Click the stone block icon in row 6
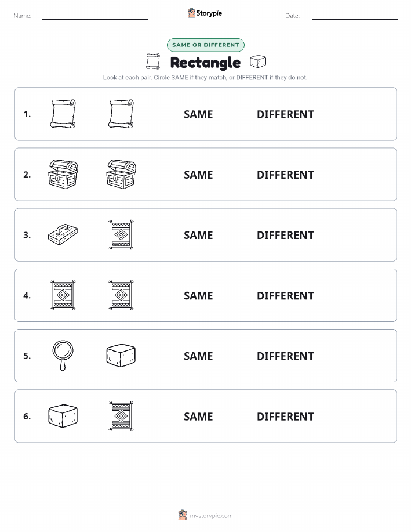 63,416
